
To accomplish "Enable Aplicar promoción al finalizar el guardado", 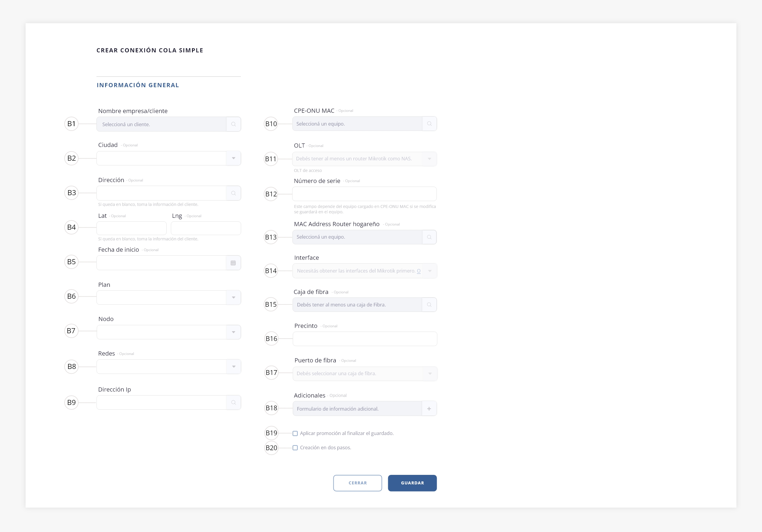I will (x=295, y=434).
